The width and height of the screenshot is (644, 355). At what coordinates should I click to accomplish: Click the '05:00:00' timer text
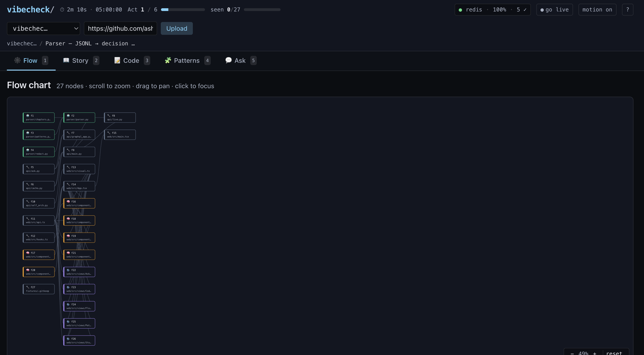pos(109,9)
